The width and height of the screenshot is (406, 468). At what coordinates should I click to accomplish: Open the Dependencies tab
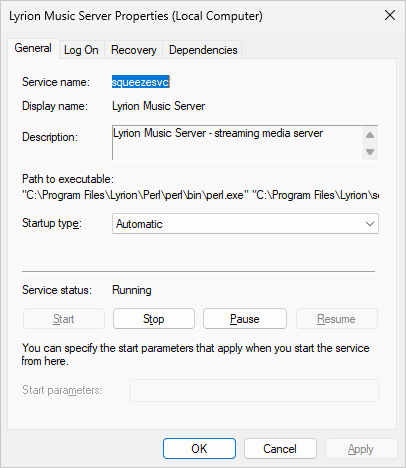tap(203, 50)
